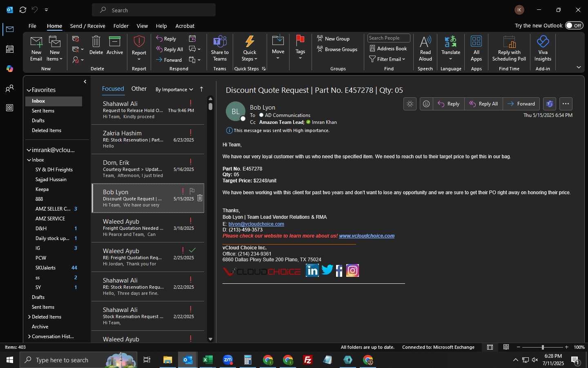Open Filter Email dropdown

tap(387, 59)
